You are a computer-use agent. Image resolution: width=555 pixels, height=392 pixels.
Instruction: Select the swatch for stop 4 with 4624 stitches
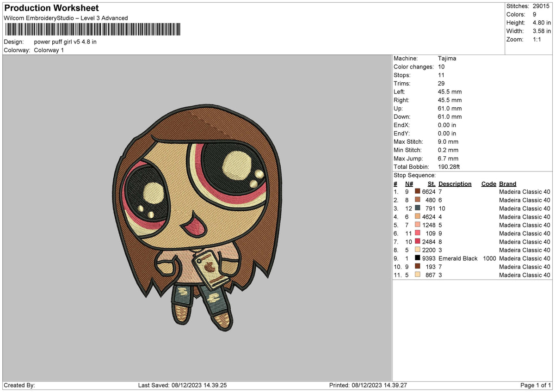417,216
